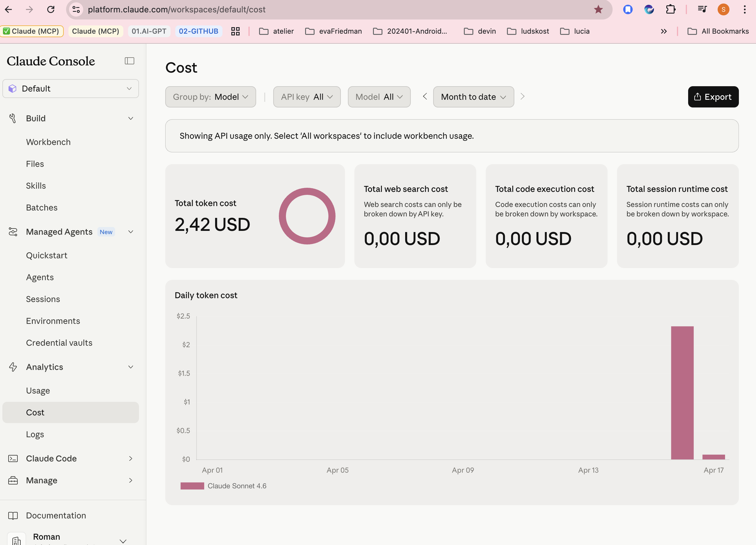Click the bookmark star icon
The image size is (756, 545).
(x=598, y=9)
